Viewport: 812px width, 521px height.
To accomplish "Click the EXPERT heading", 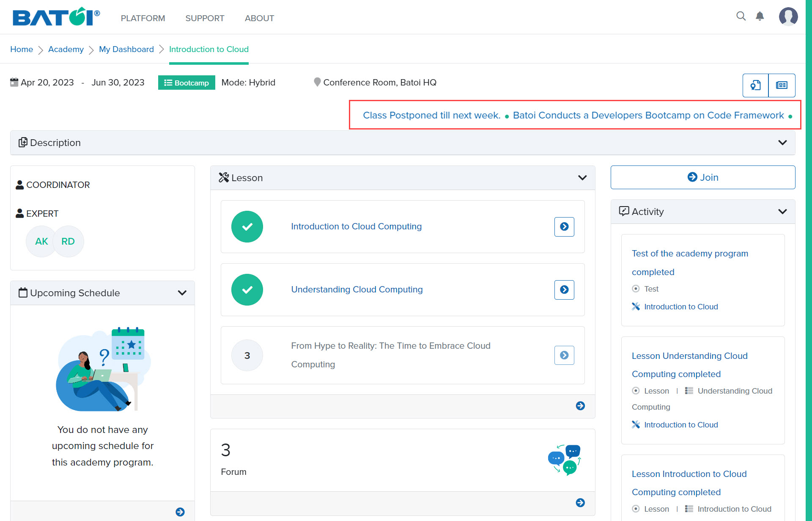I will coord(42,214).
